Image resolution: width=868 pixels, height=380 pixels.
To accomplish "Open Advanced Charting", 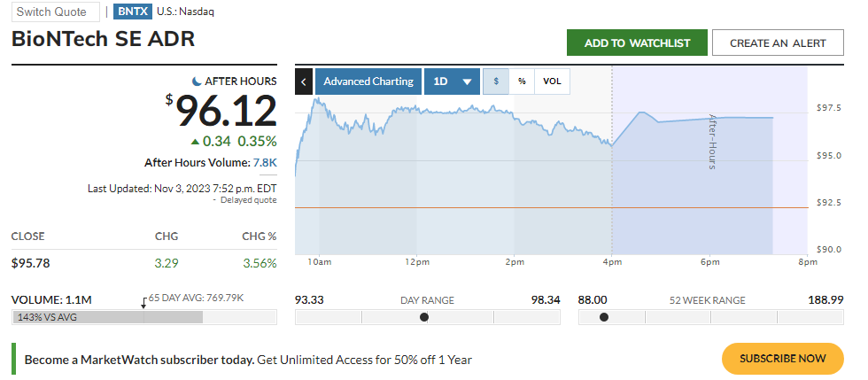I will [368, 81].
